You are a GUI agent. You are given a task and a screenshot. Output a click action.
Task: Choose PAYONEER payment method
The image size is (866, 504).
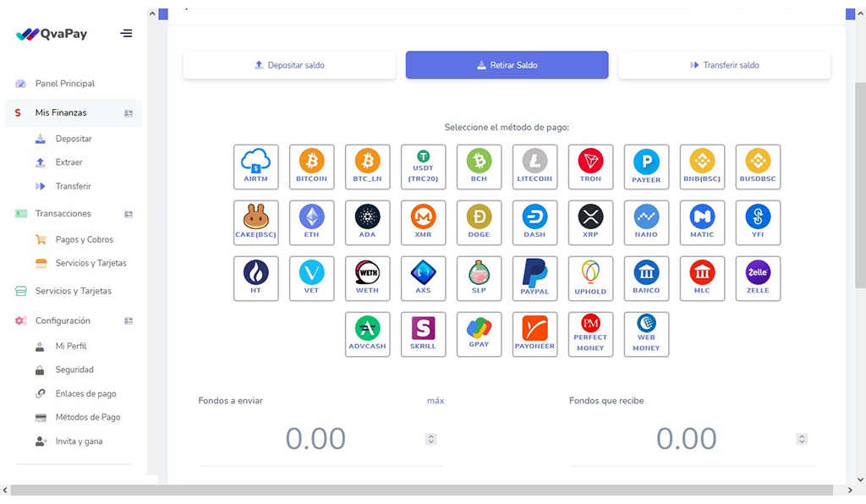pos(534,334)
